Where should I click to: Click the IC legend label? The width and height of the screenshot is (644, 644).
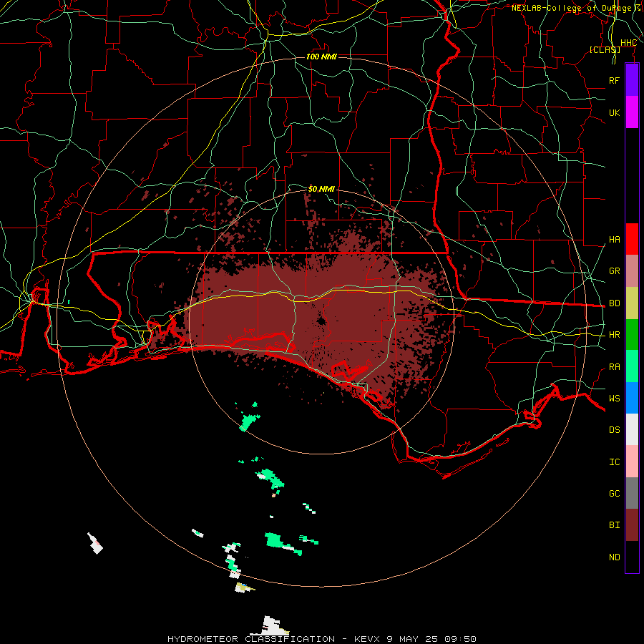tap(614, 462)
